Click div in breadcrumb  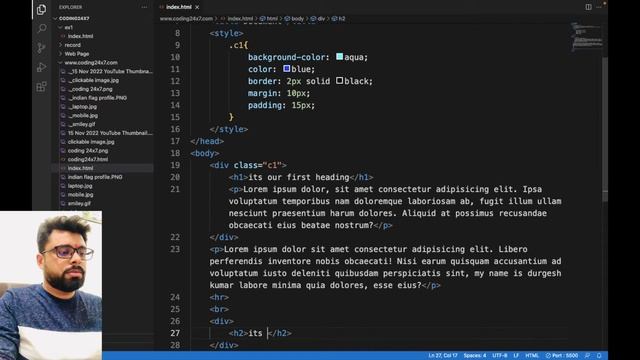[321, 19]
